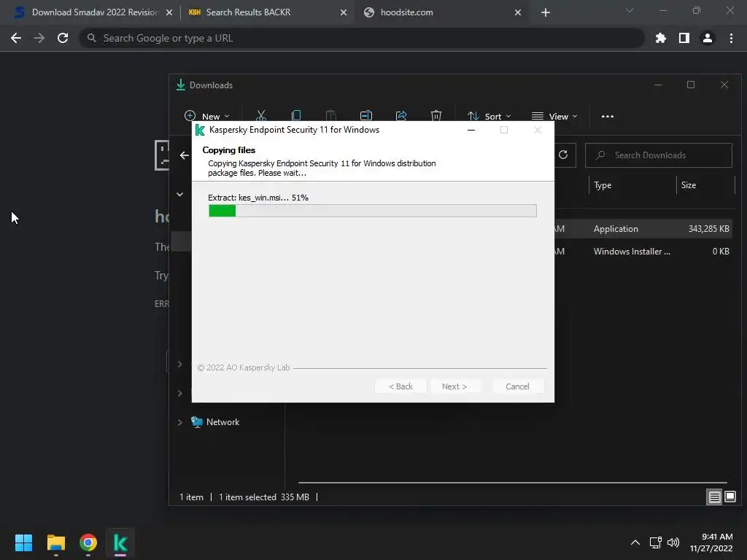Viewport: 747px width, 560px height.
Task: Click Back in Kaspersky installer
Action: pyautogui.click(x=400, y=386)
